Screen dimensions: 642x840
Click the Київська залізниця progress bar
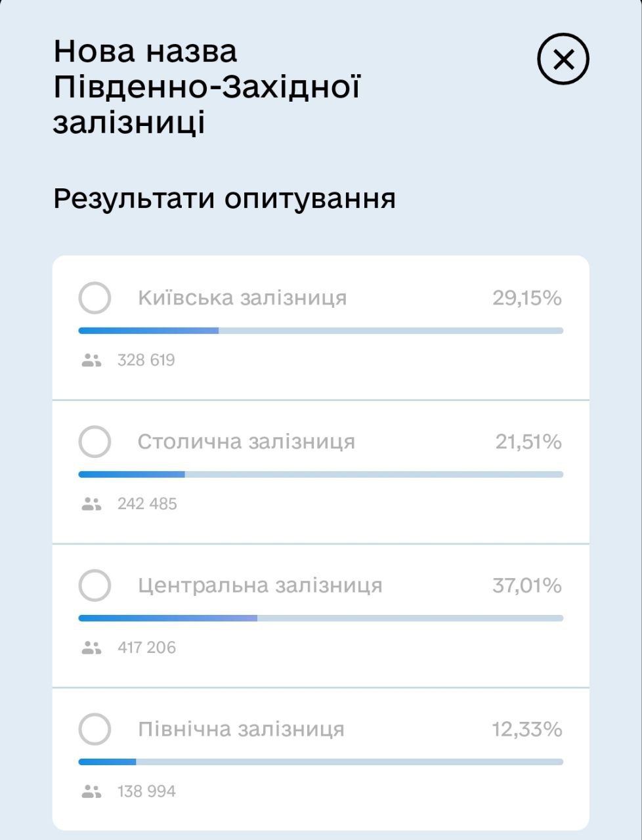coord(320,331)
